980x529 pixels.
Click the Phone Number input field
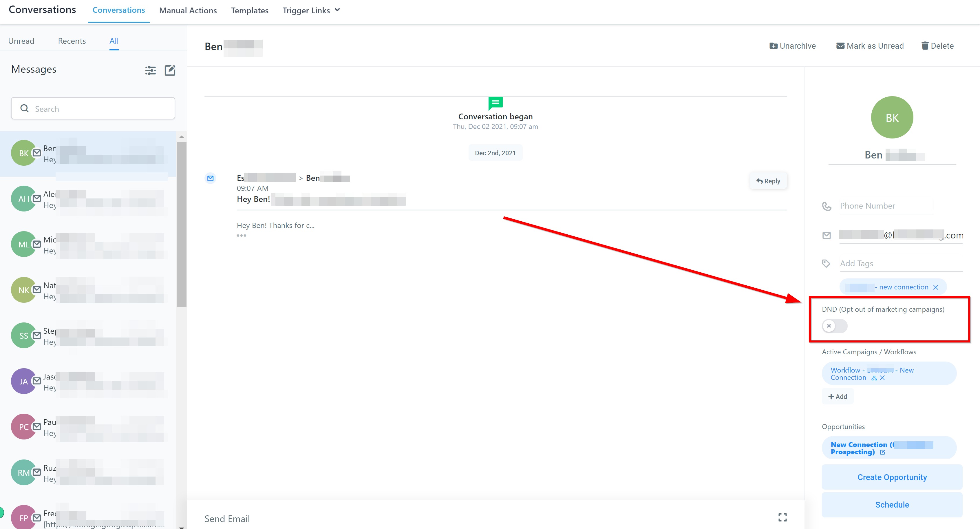click(x=886, y=206)
